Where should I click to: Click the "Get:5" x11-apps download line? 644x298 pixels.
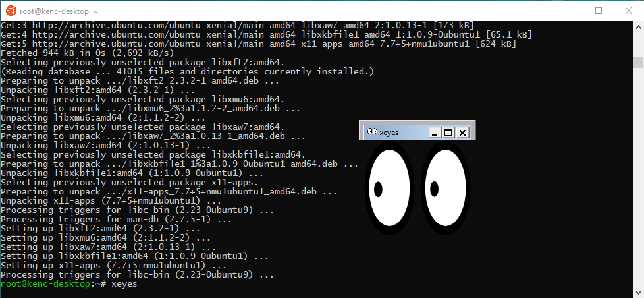tap(258, 44)
